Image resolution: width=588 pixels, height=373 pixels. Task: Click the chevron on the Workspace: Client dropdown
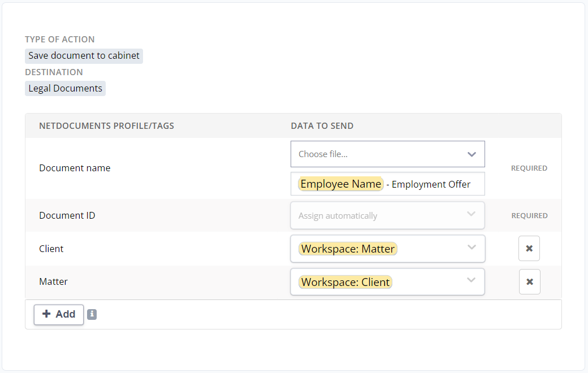(x=472, y=281)
